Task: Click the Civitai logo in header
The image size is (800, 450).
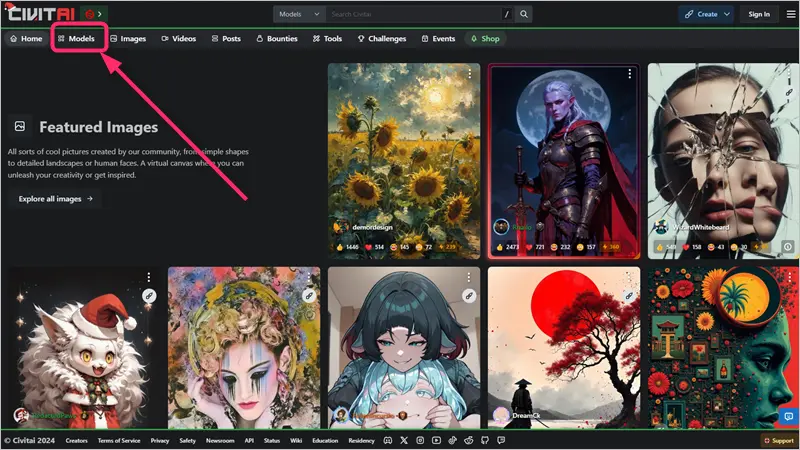Action: [40, 14]
